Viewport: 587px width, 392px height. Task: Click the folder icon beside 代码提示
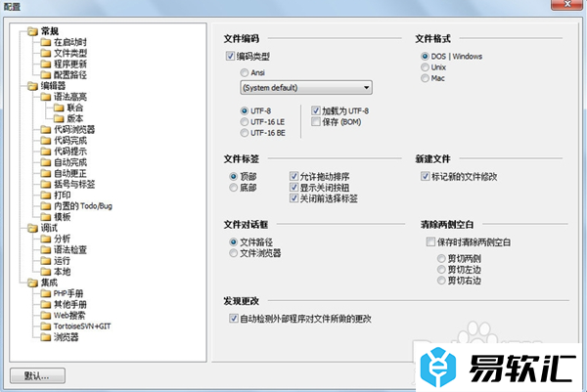point(46,152)
